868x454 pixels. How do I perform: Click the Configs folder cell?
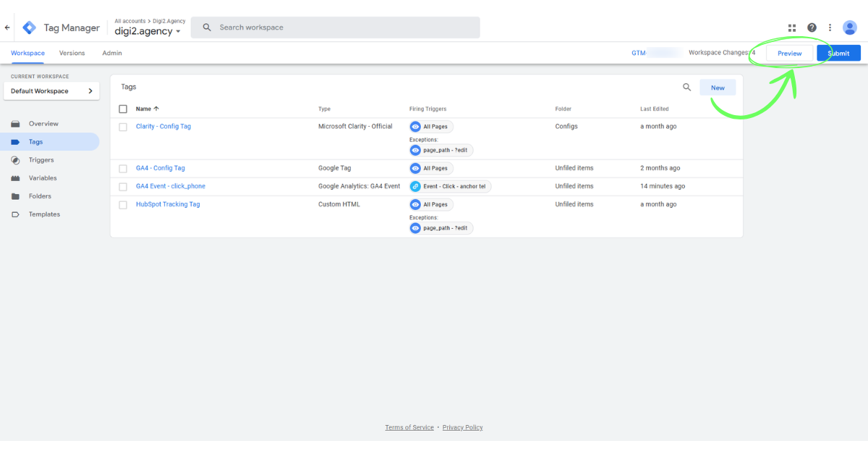click(566, 127)
